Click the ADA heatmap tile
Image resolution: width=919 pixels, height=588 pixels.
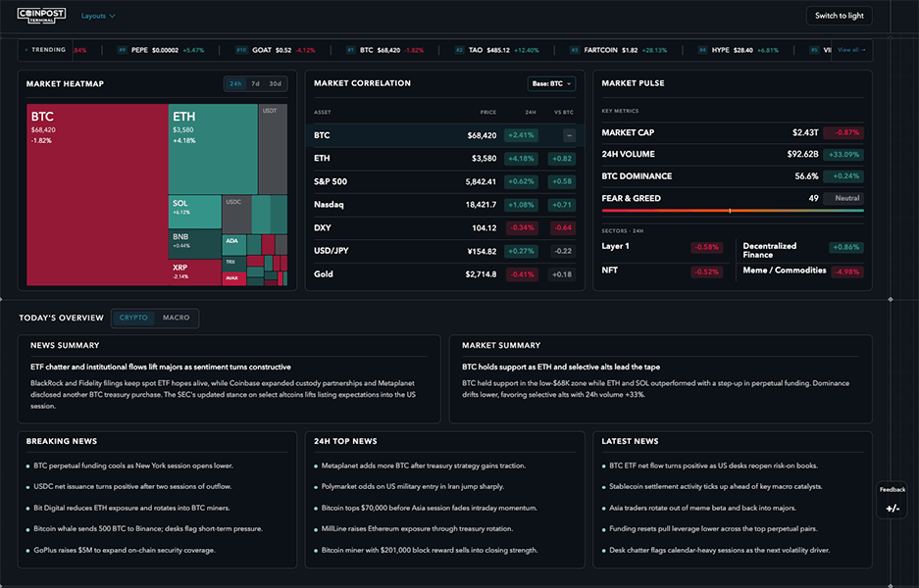[233, 245]
